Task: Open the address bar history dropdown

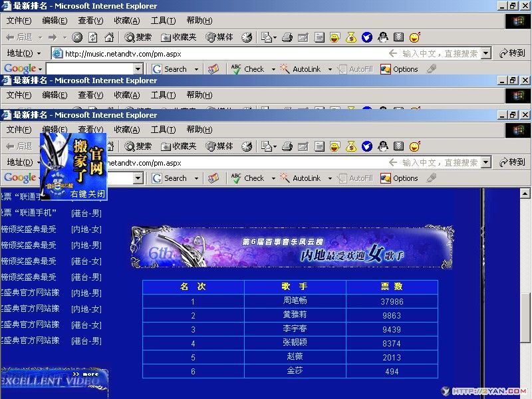Action: [485, 162]
